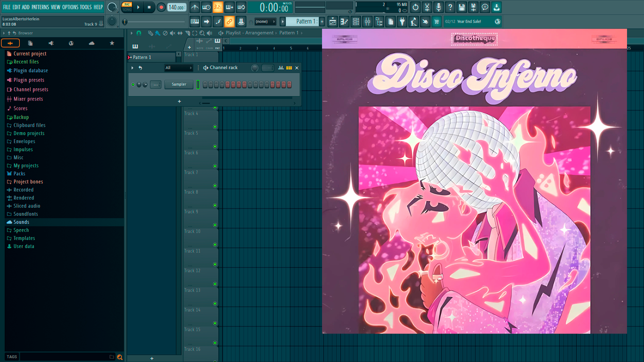The height and width of the screenshot is (362, 644).
Task: Enable blend recording overdub button
Action: [x=229, y=7]
